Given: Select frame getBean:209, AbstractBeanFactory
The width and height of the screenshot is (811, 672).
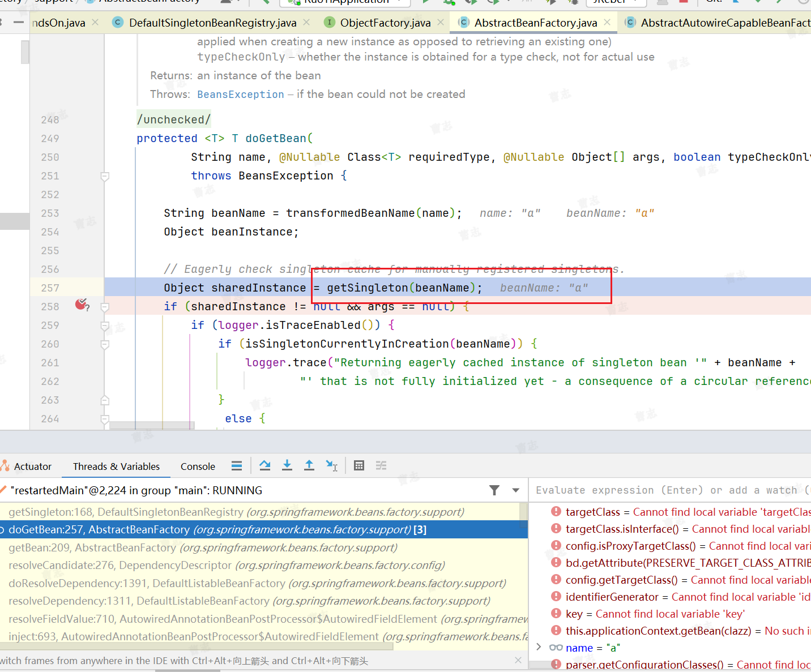Looking at the screenshot, I should pos(263,547).
